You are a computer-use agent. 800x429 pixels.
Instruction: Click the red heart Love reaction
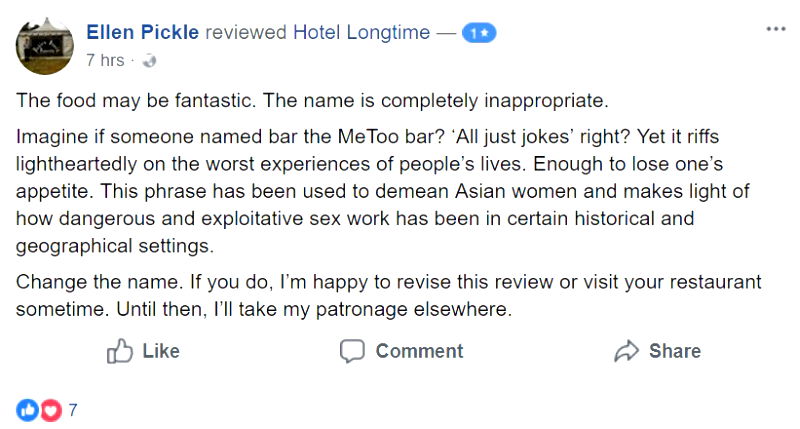point(50,409)
